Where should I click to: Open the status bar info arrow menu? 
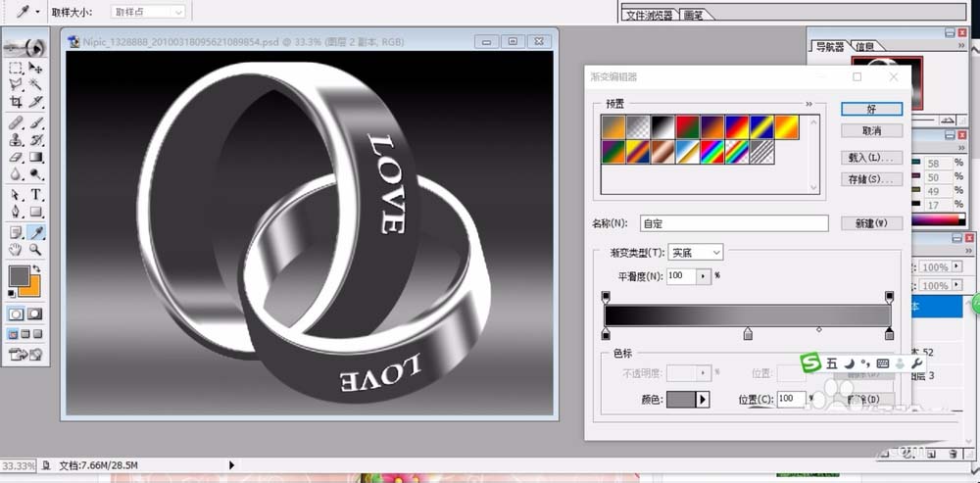pos(232,465)
